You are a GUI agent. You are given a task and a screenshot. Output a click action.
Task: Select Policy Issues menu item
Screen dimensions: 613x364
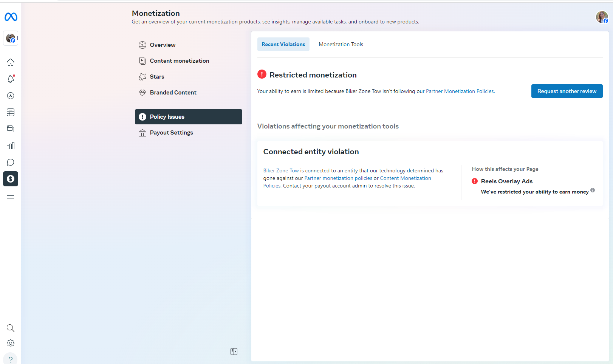pyautogui.click(x=189, y=117)
